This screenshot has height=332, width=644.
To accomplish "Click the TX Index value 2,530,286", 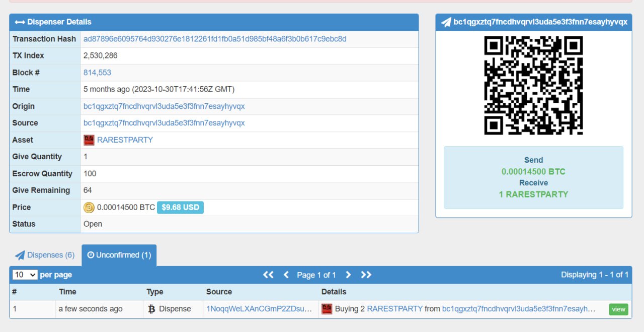I will 101,55.
